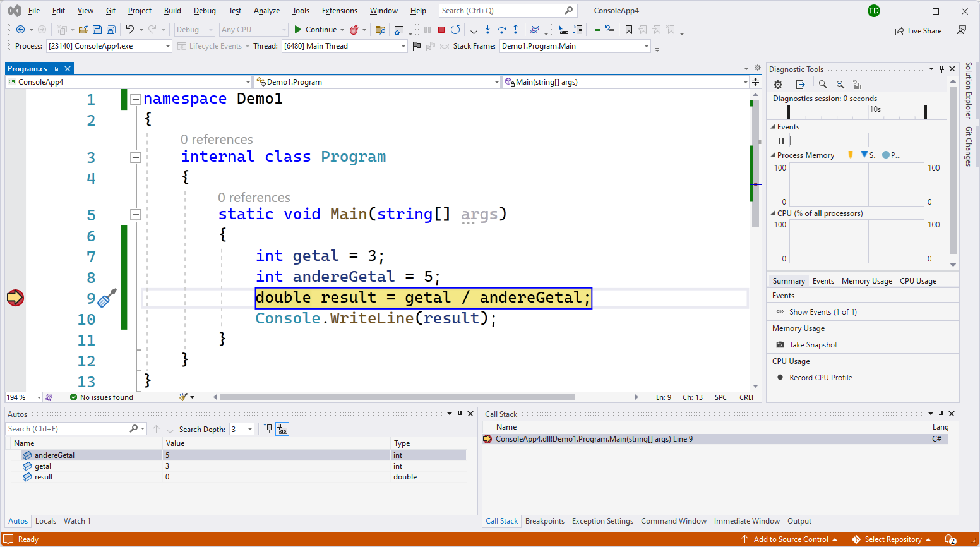Click the thread flag icon
Viewport: 980px width, 547px height.
(417, 46)
